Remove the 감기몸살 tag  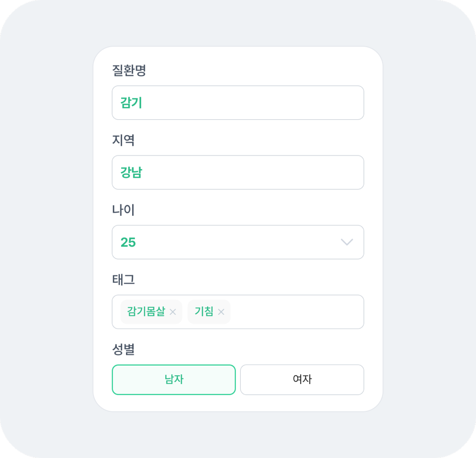(173, 312)
